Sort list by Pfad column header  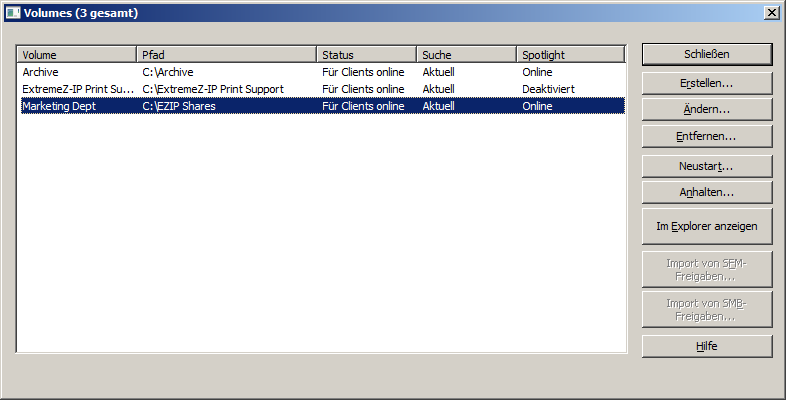226,55
